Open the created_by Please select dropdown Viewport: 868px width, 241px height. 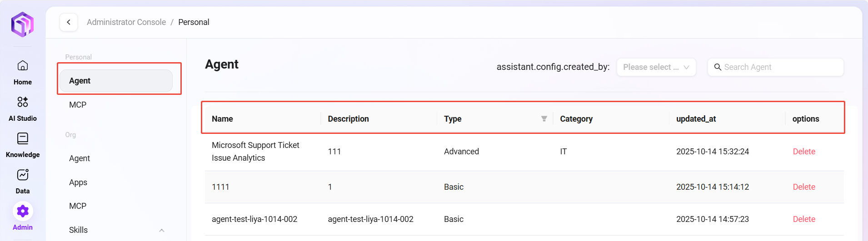coord(656,67)
